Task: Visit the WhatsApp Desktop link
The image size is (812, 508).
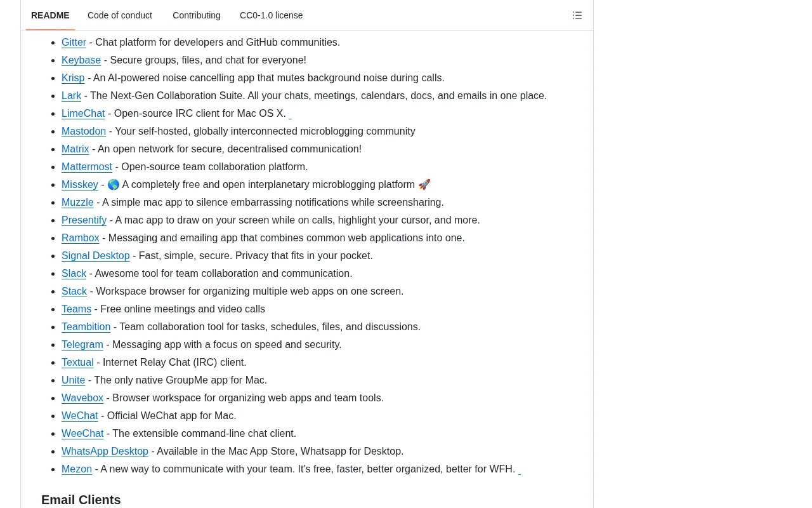Action: point(105,451)
